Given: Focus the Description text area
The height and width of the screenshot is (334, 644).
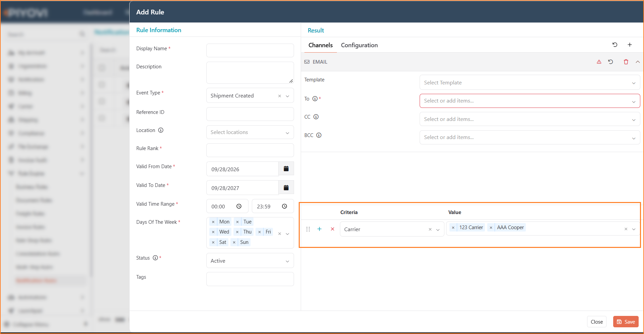Looking at the screenshot, I should click(250, 72).
